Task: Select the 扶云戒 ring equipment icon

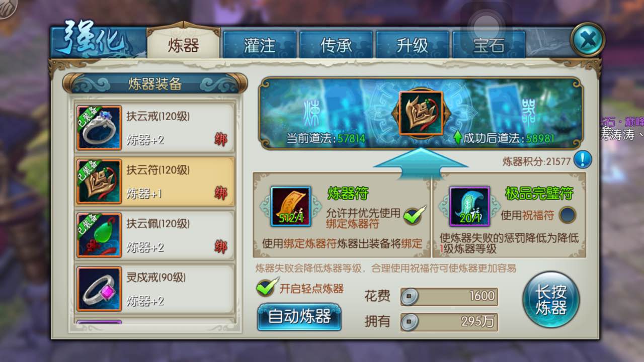Action: pyautogui.click(x=99, y=128)
